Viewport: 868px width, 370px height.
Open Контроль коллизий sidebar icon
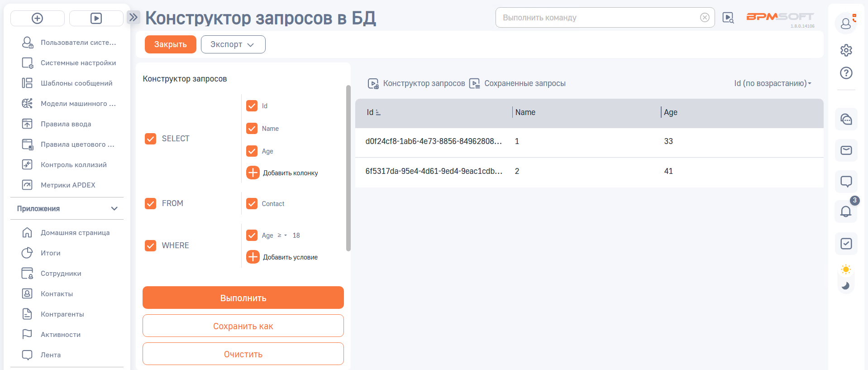pos(28,165)
